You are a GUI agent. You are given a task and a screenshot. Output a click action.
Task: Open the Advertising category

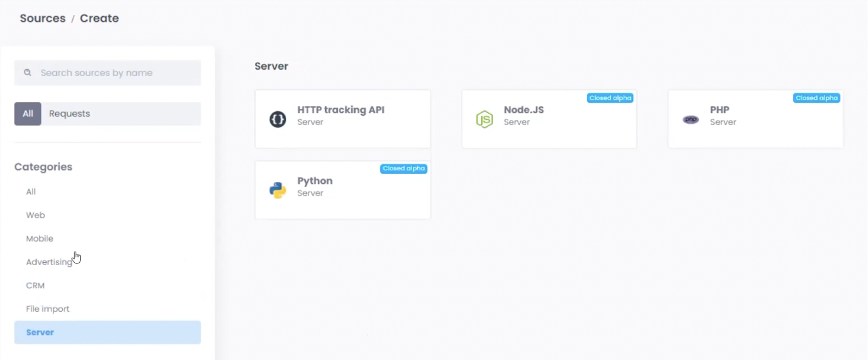(x=49, y=262)
